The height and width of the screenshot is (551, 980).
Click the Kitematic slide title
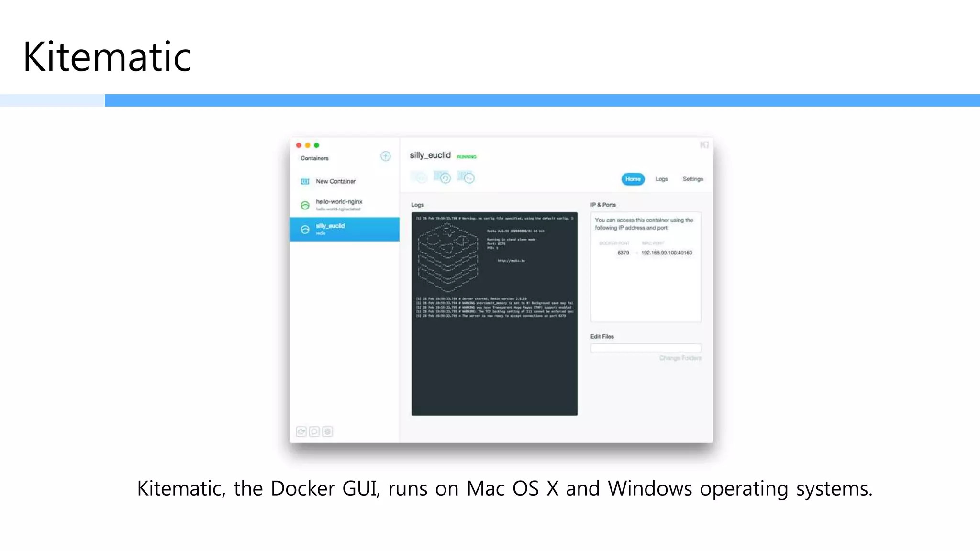(x=107, y=56)
